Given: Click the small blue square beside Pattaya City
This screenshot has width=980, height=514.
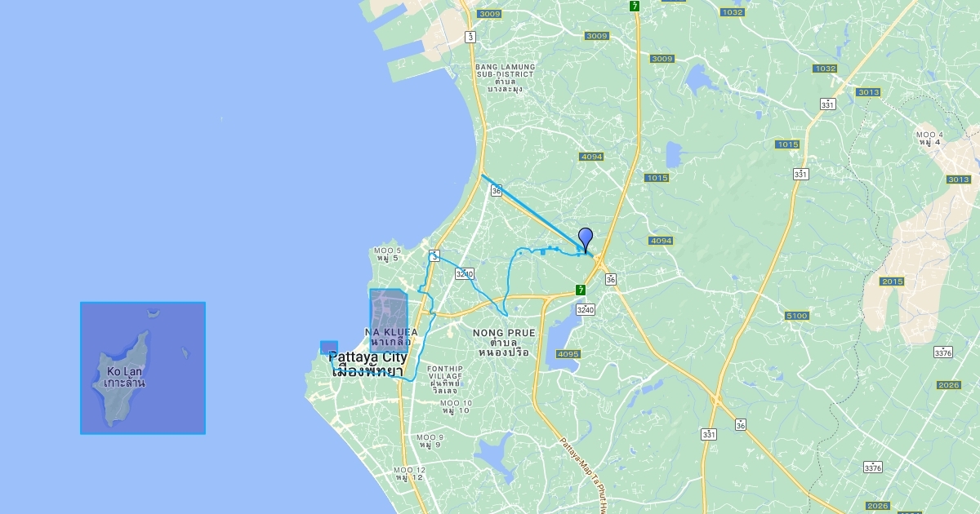Looking at the screenshot, I should [x=329, y=348].
